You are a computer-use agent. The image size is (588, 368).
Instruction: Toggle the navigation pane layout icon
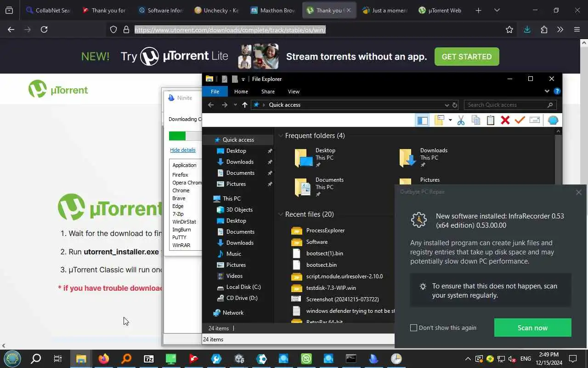tap(422, 121)
